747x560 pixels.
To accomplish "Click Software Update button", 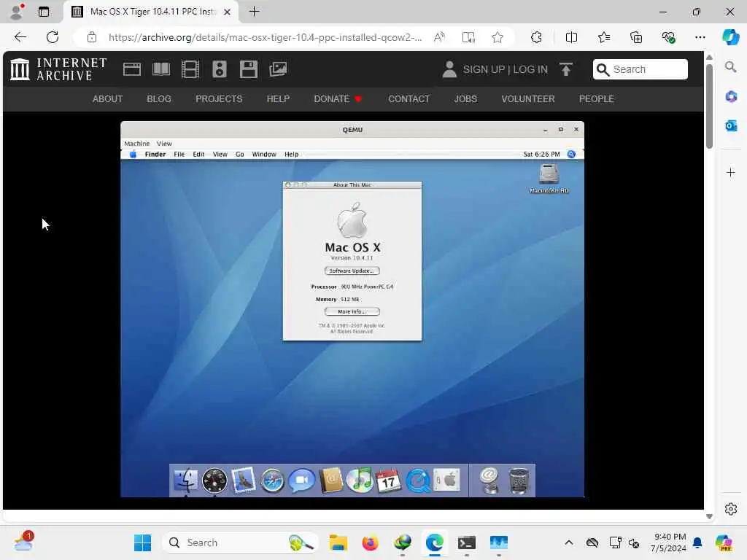I will pyautogui.click(x=352, y=271).
